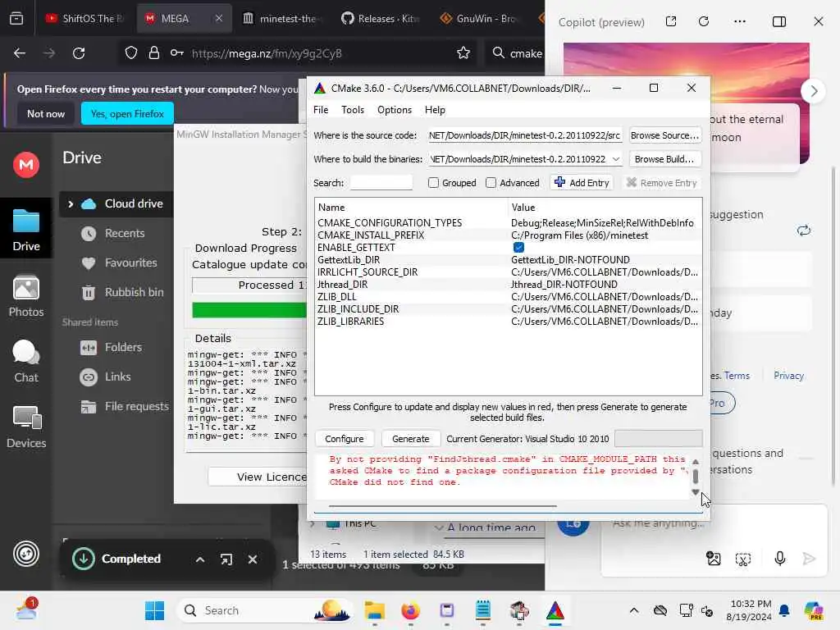Bookmark page with the star icon
The image size is (840, 630).
463,53
